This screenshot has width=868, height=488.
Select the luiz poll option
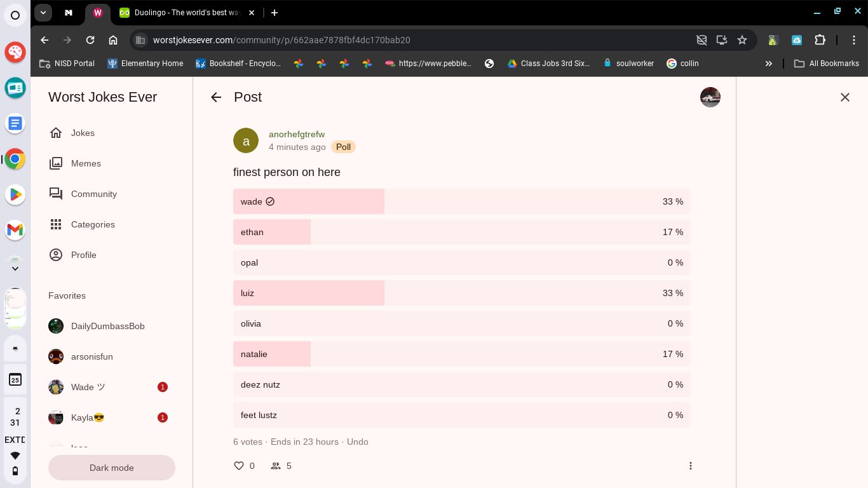click(461, 293)
